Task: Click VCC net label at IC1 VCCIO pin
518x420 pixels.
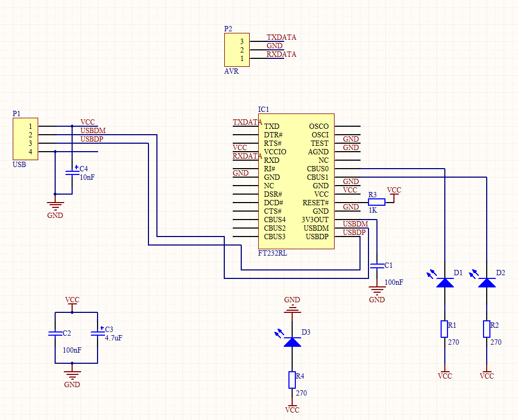Action: point(240,147)
